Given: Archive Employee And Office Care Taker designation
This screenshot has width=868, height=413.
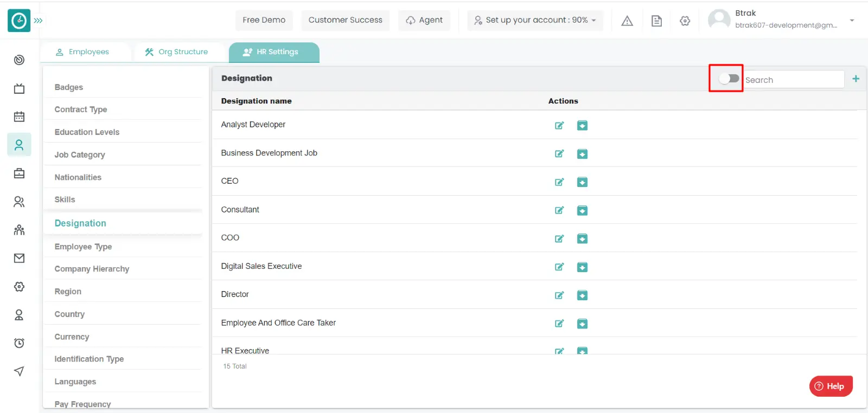Looking at the screenshot, I should (x=582, y=324).
